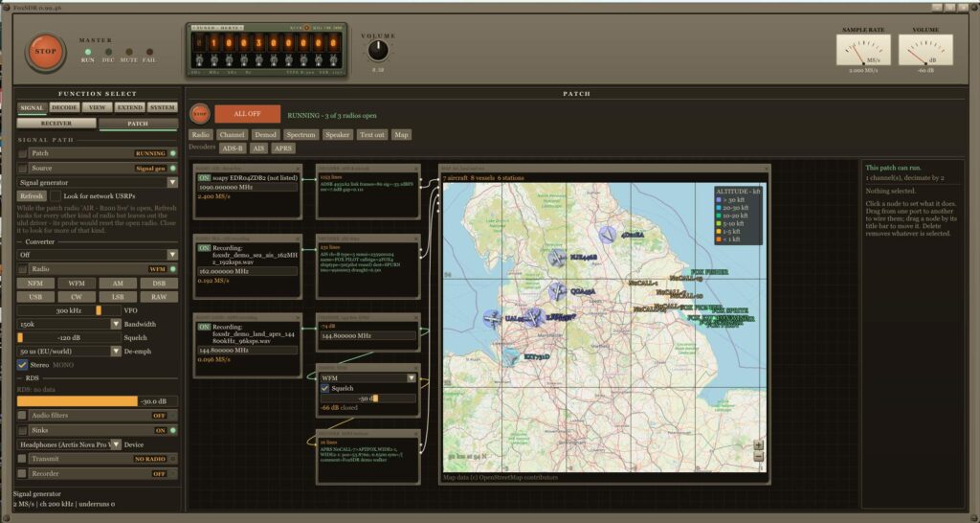Zoom in the map with the plus button
This screenshot has width=980, height=523.
(x=758, y=445)
